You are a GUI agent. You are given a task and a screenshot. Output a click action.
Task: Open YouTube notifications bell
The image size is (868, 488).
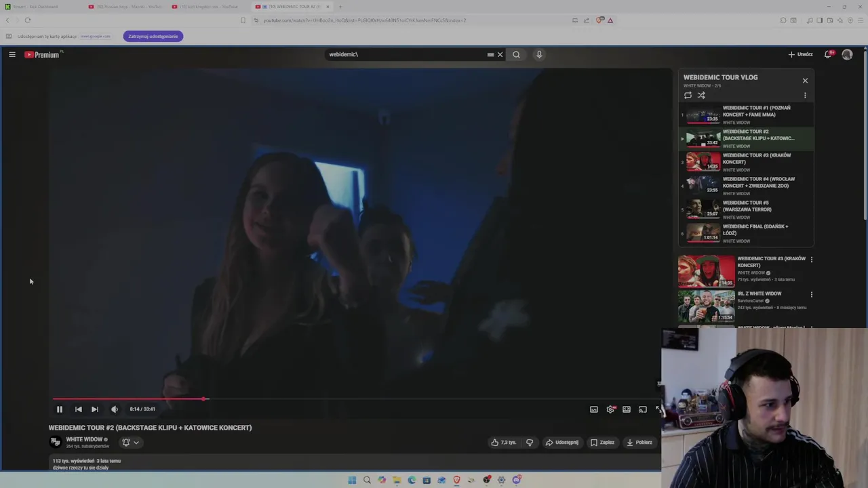click(x=828, y=54)
